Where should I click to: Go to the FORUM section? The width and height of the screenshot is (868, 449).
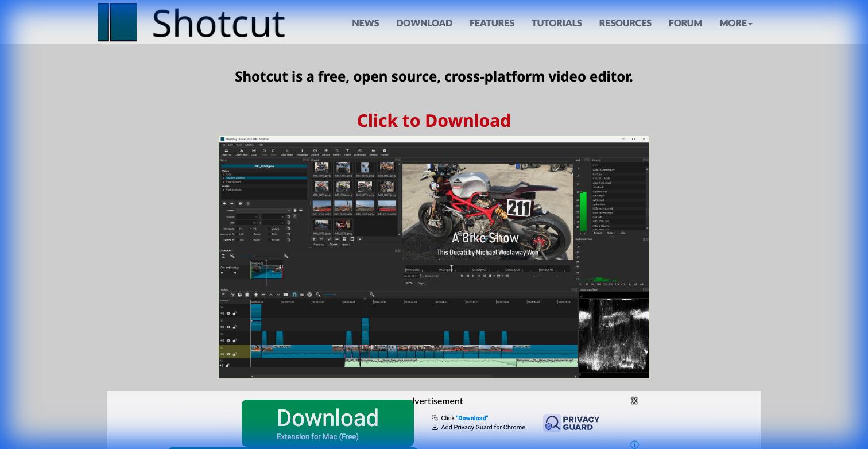pyautogui.click(x=685, y=23)
